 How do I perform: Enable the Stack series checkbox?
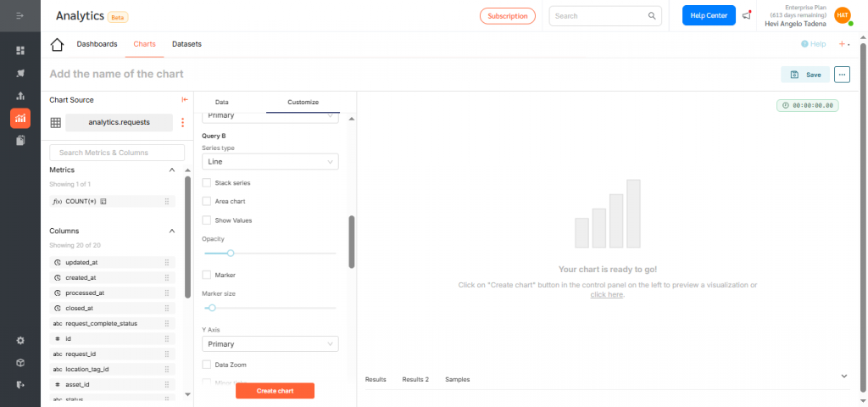pos(207,182)
